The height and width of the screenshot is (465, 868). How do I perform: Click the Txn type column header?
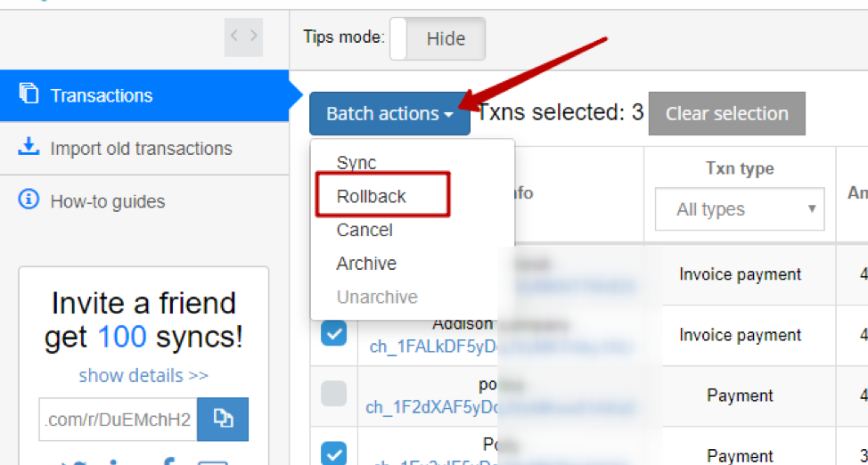click(740, 168)
